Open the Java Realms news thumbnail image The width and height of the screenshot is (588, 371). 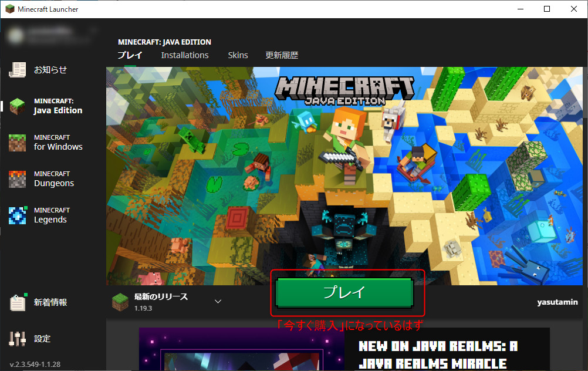coord(242,349)
